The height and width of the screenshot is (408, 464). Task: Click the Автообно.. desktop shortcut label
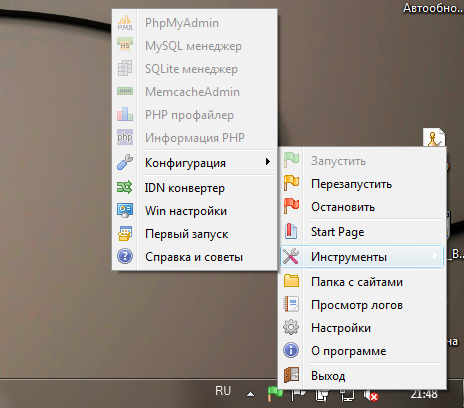(x=433, y=8)
